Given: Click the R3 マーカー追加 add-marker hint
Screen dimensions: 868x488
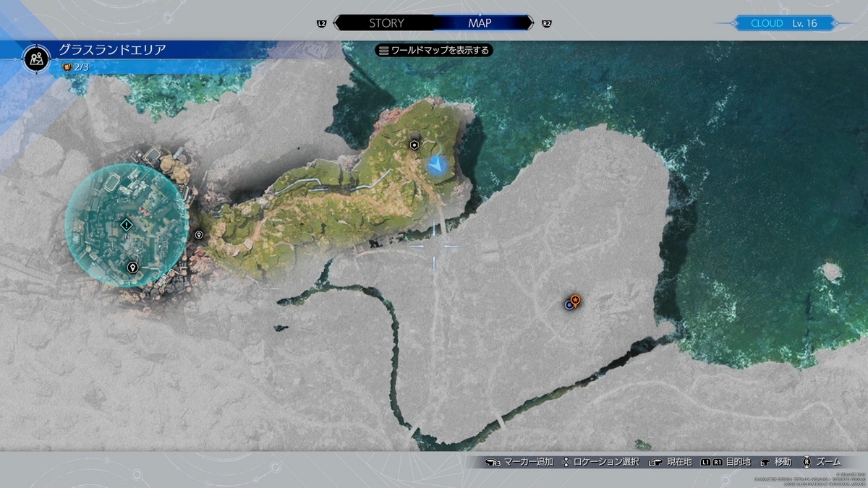Looking at the screenshot, I should point(519,462).
